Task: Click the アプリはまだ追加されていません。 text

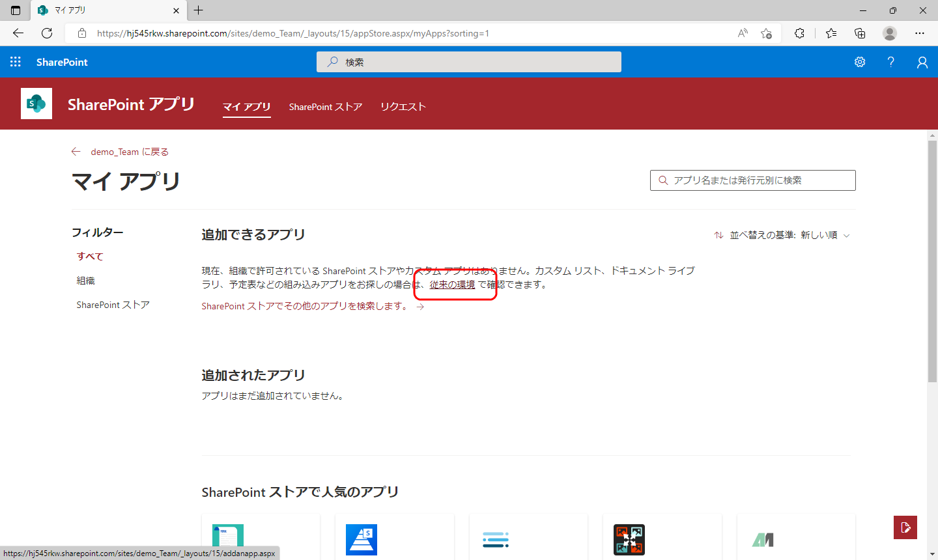Action: click(x=273, y=396)
